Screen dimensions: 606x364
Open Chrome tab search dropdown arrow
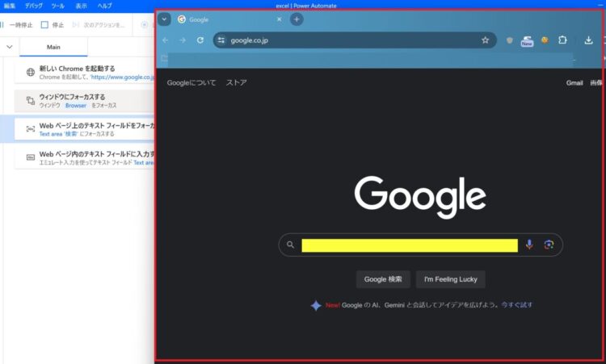(164, 19)
